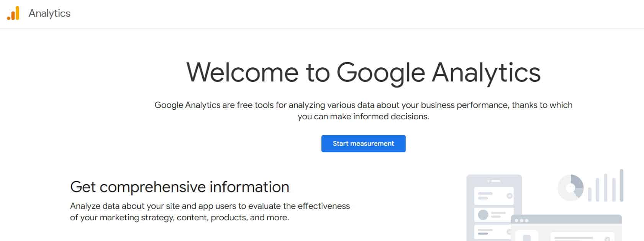Select the Get comprehensive information heading

180,187
